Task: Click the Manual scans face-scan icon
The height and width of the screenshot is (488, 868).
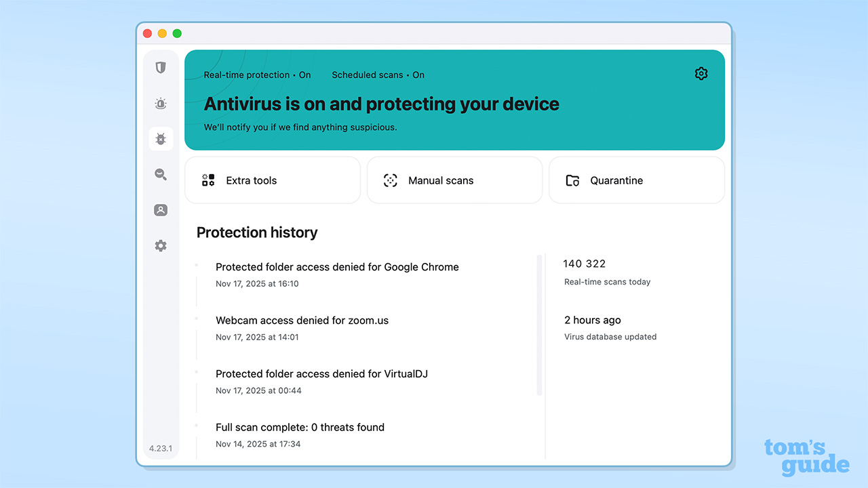Action: (x=390, y=180)
